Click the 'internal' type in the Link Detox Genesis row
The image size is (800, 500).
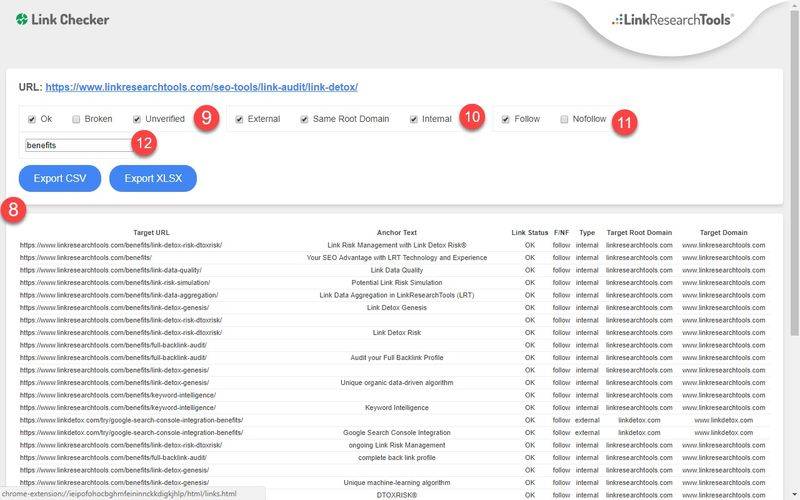coord(587,308)
